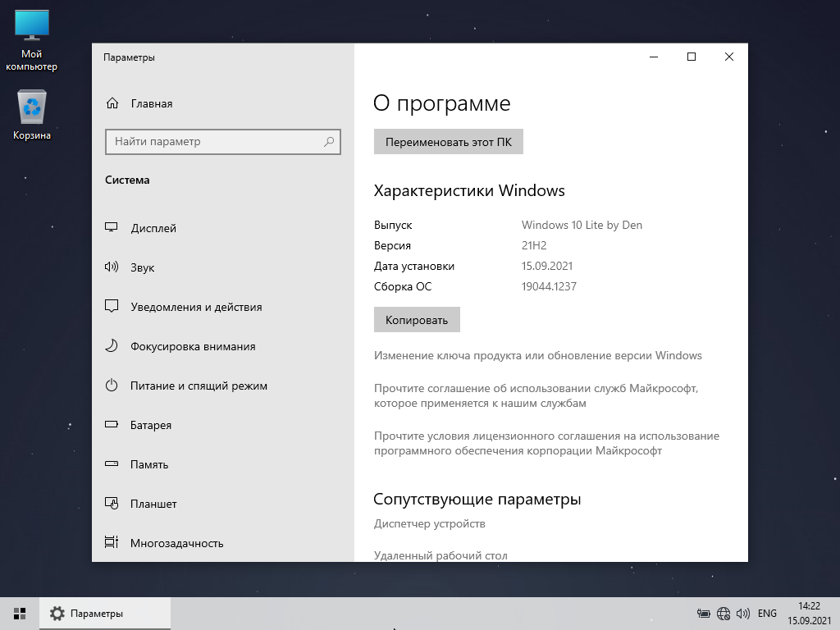Click the Характеристики Windows heading
The height and width of the screenshot is (630, 840).
pyautogui.click(x=469, y=190)
